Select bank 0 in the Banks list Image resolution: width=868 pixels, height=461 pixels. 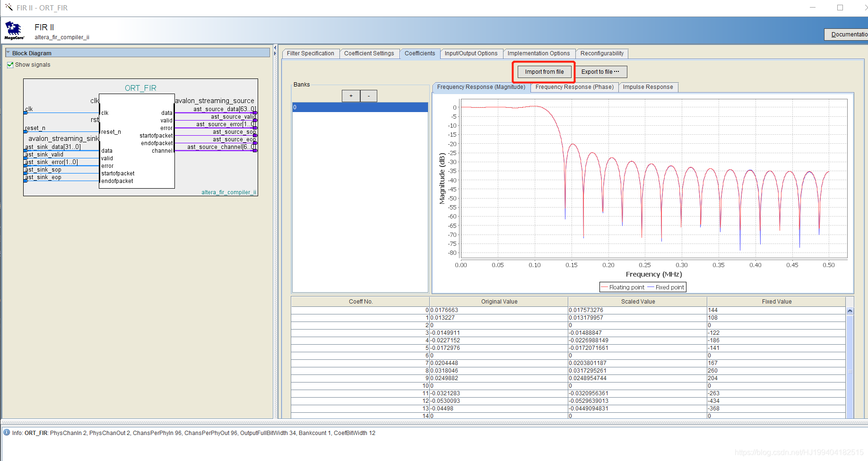(360, 107)
